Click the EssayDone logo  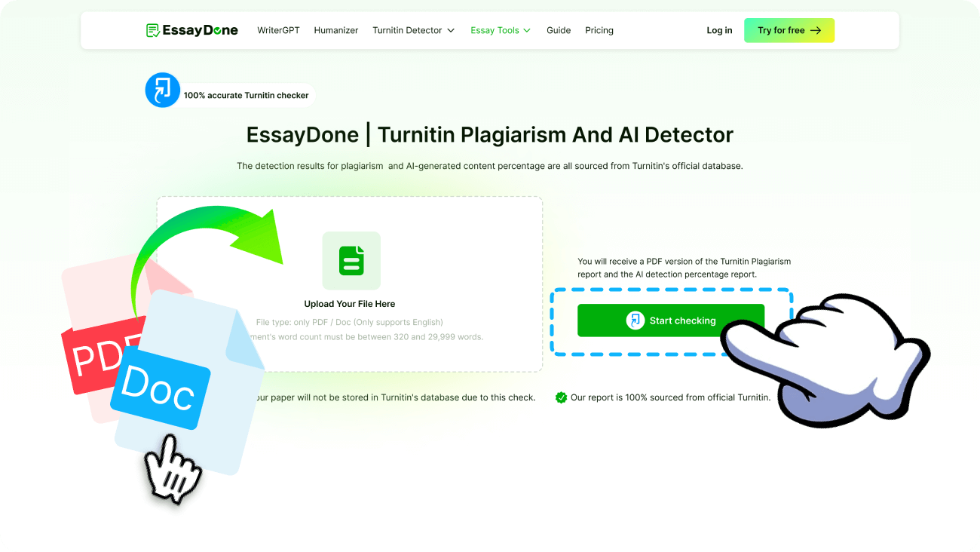pos(191,30)
